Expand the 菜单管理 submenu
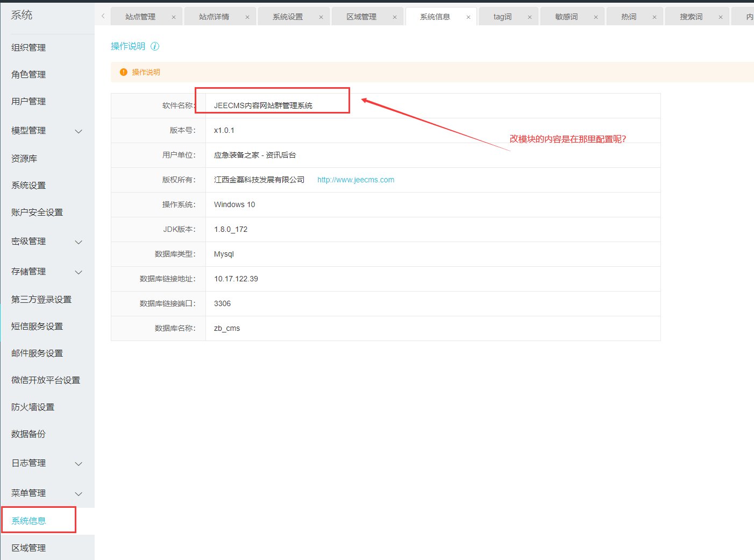Viewport: 754px width, 560px height. [x=79, y=494]
